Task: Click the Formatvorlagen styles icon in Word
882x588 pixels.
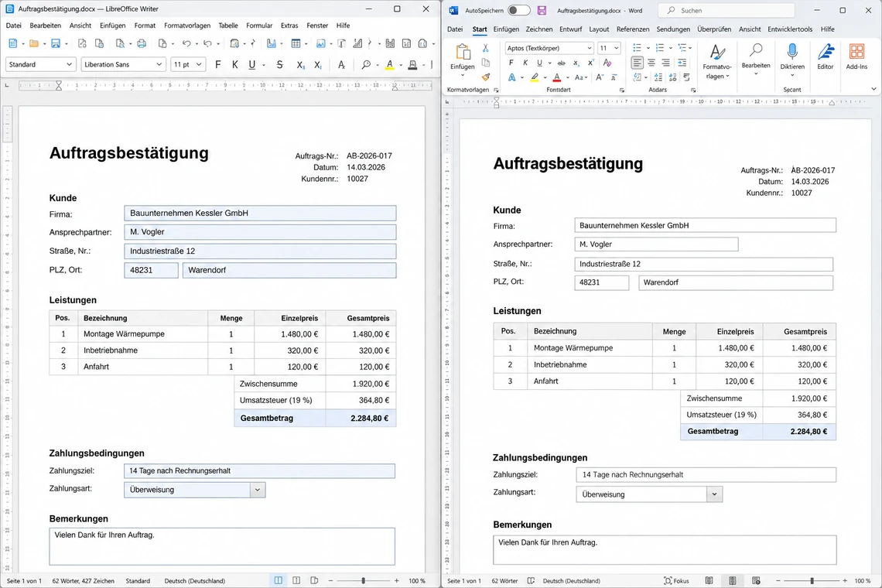Action: click(717, 52)
